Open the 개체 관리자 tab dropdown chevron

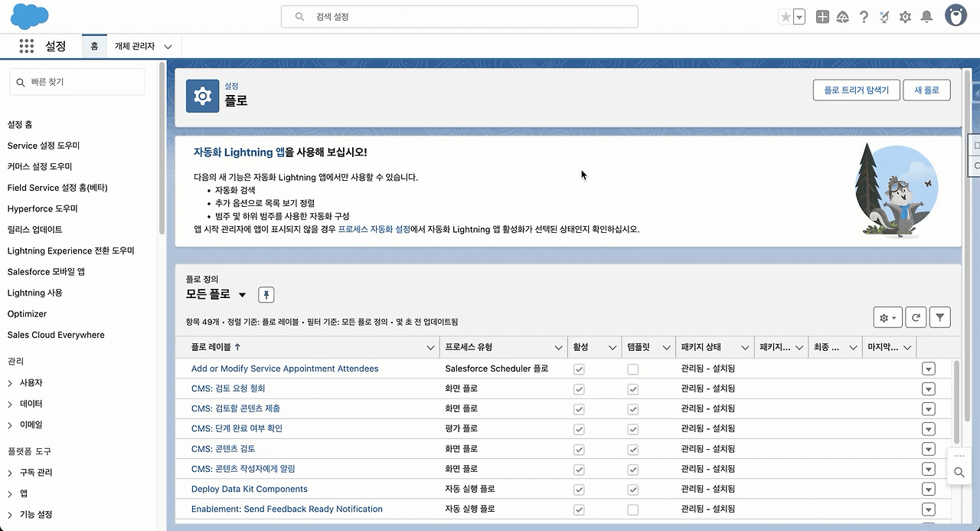(x=168, y=47)
